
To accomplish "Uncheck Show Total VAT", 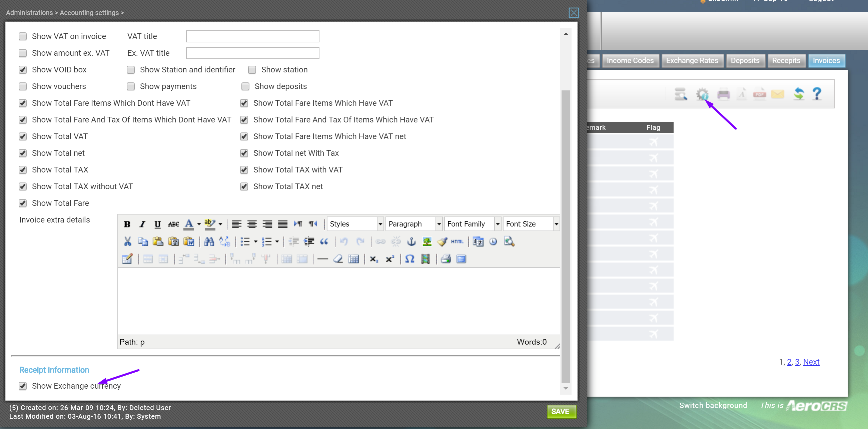I will click(x=23, y=136).
